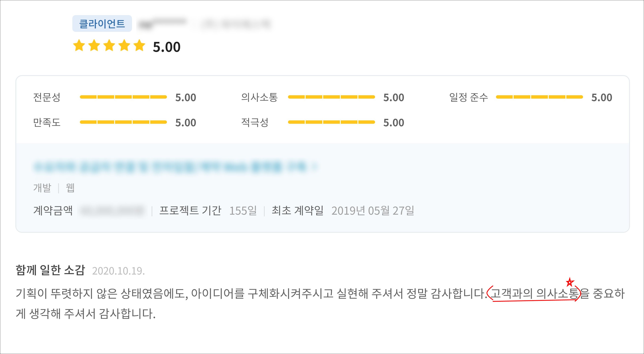Click the fourth yellow rating star
This screenshot has height=354, width=644.
[124, 46]
